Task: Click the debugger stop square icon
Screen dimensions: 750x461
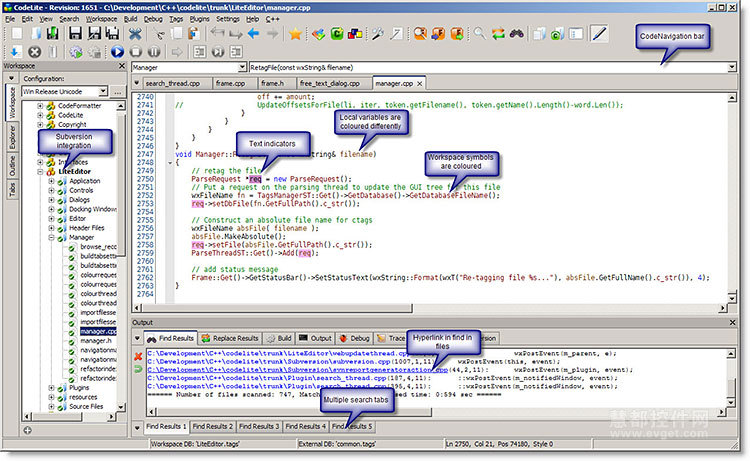Action: [x=136, y=52]
